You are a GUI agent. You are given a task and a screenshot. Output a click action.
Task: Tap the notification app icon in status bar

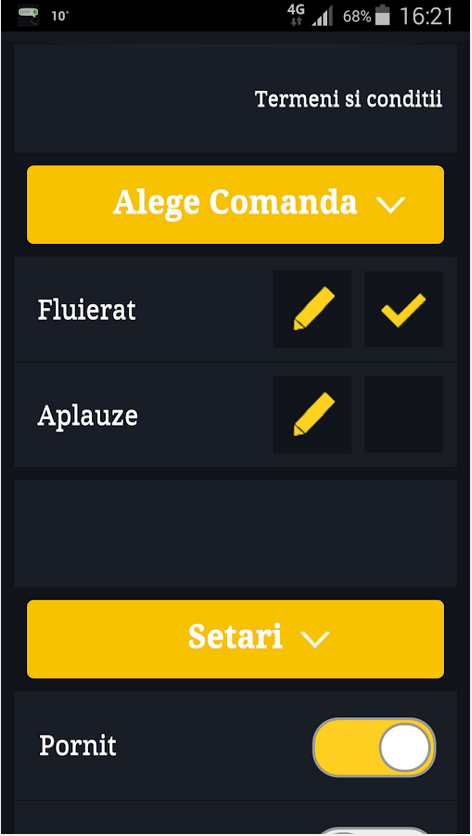tap(28, 15)
